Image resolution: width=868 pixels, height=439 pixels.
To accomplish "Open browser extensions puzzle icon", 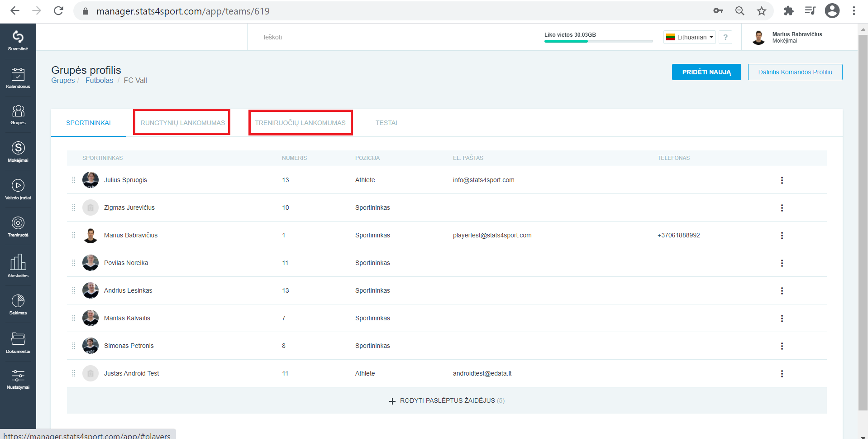I will [789, 11].
